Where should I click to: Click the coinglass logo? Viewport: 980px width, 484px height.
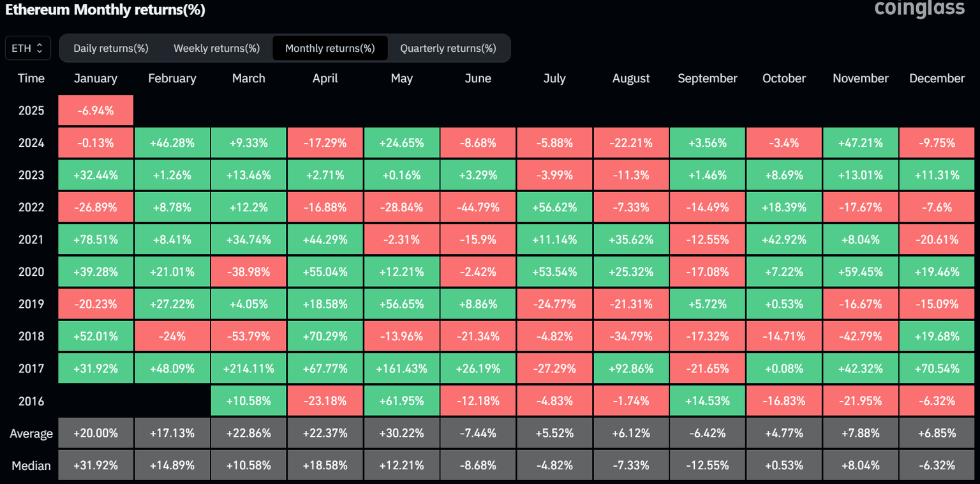tap(919, 8)
